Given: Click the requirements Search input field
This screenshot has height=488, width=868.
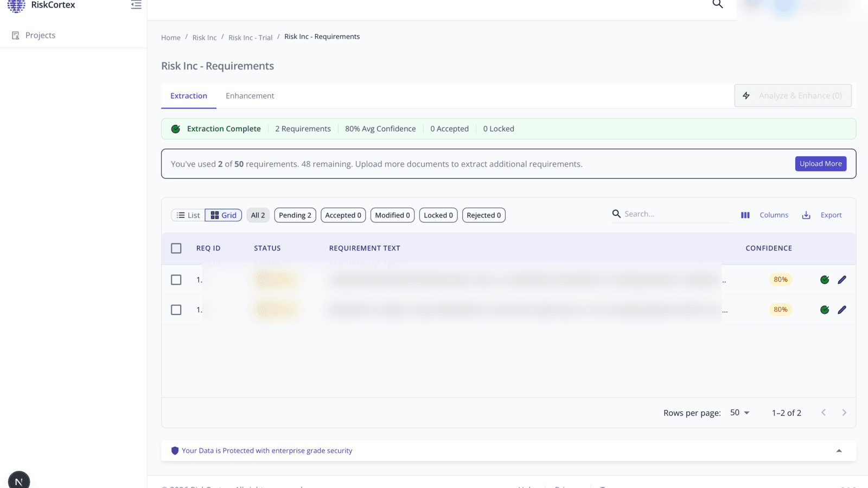Looking at the screenshot, I should point(676,214).
